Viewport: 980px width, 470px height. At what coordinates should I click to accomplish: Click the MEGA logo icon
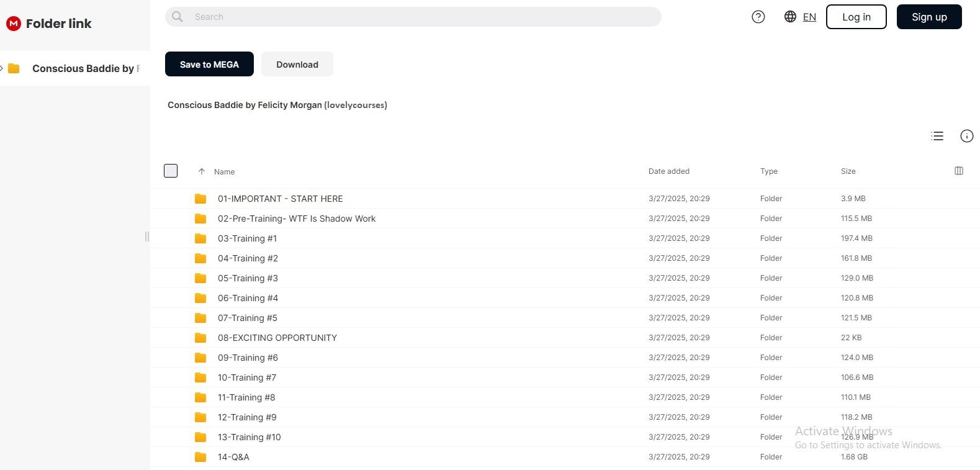(x=13, y=24)
